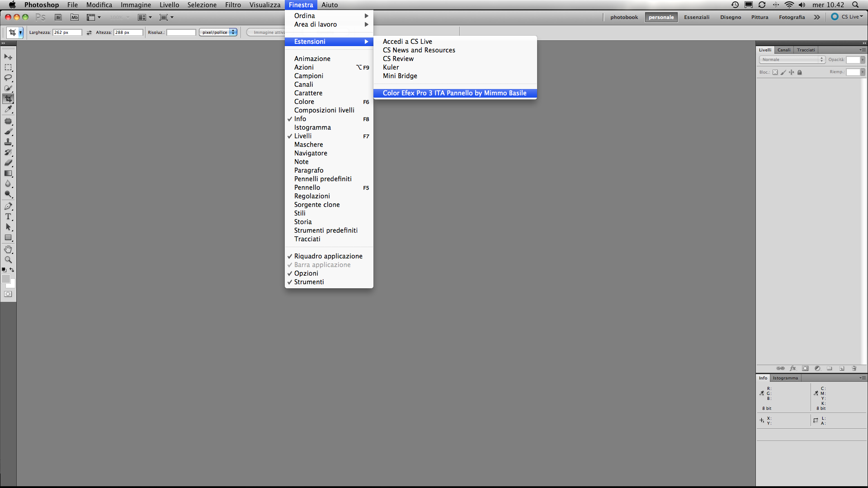This screenshot has width=868, height=488.
Task: Select the Fotografia workspace
Action: click(x=792, y=17)
